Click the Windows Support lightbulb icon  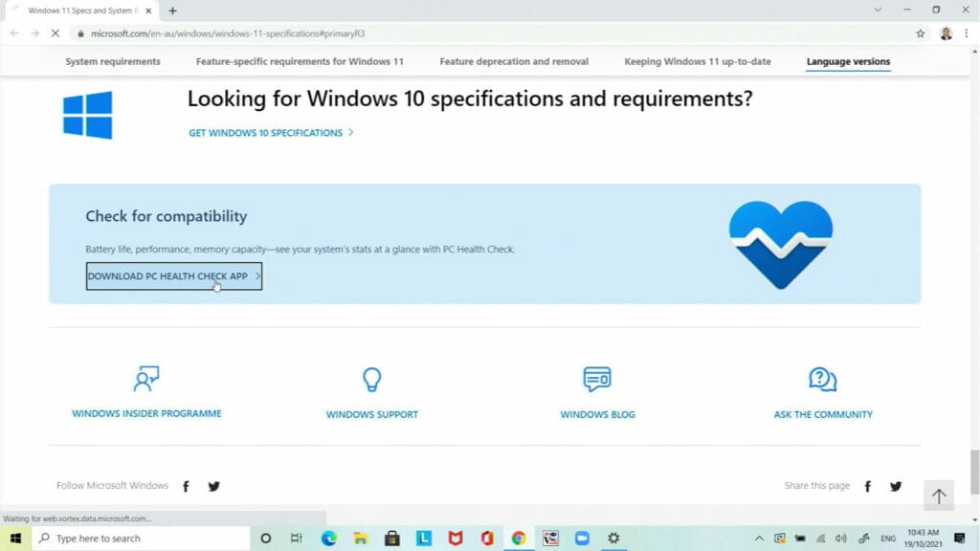[371, 380]
